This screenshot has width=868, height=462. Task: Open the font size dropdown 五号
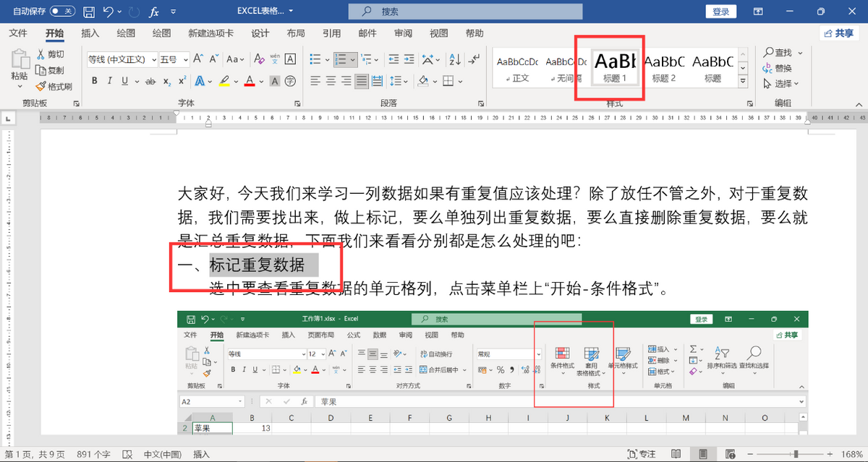pos(174,59)
